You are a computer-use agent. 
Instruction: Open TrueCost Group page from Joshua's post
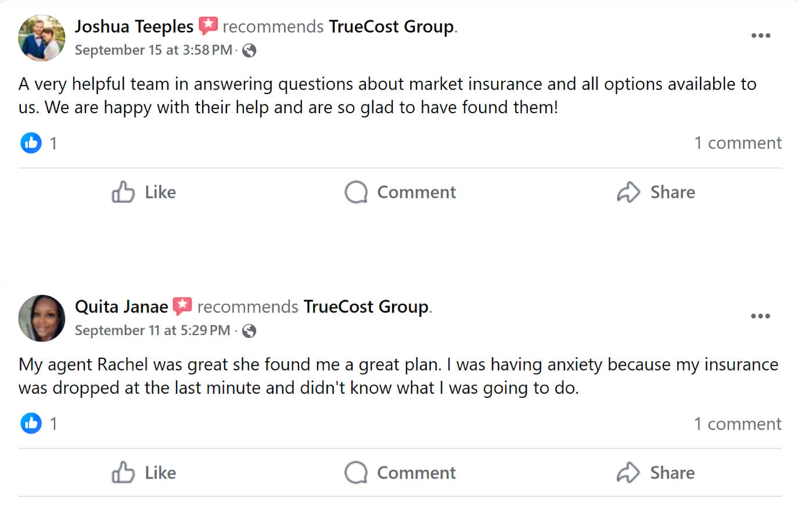391,27
